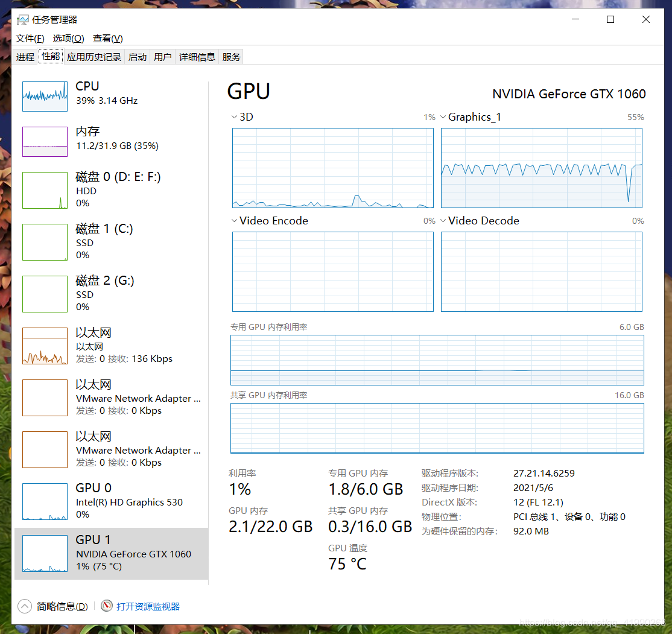The width and height of the screenshot is (672, 634).
Task: Minimize the Task Manager window
Action: tap(575, 19)
